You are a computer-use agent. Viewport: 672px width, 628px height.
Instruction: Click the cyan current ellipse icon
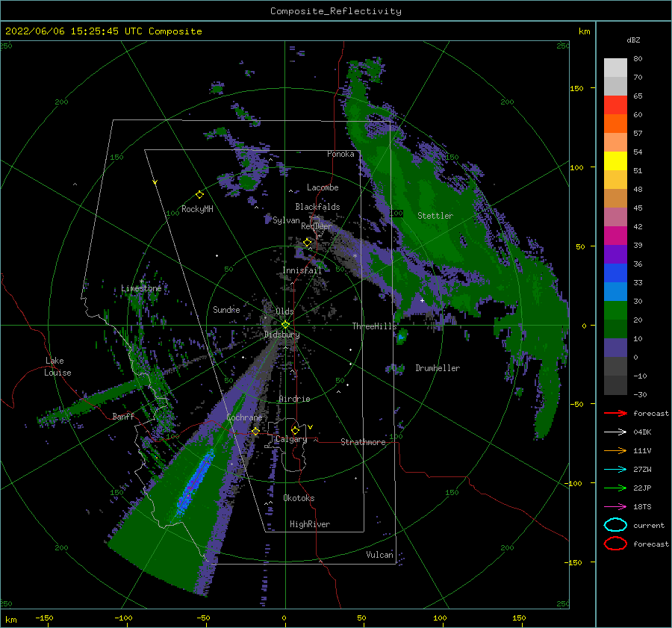click(615, 525)
